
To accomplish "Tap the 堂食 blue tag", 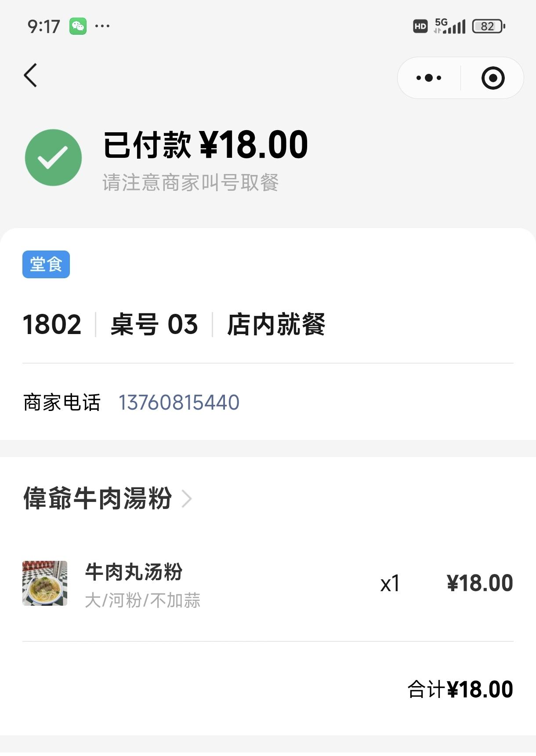I will [46, 264].
